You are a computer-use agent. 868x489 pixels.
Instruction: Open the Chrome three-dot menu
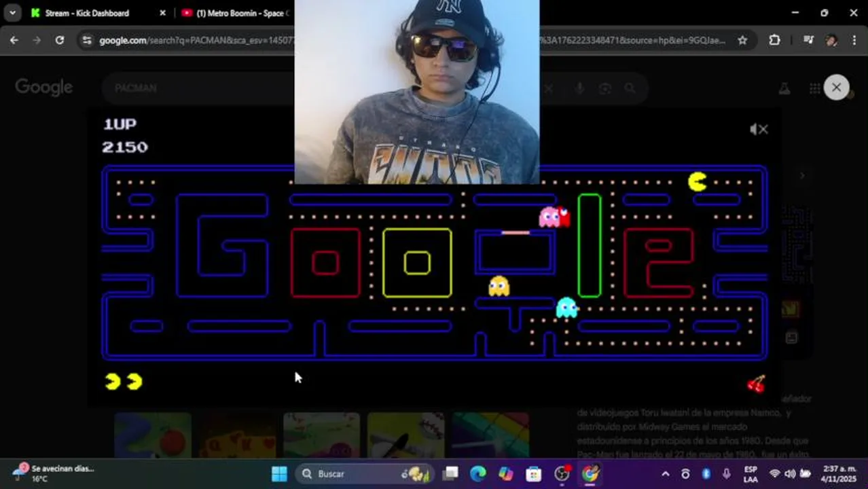point(854,40)
